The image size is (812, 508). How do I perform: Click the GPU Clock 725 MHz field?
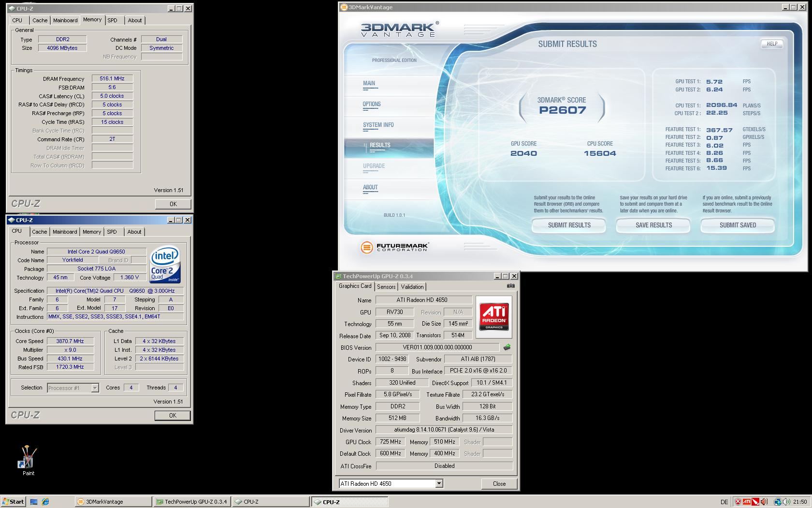click(x=391, y=442)
